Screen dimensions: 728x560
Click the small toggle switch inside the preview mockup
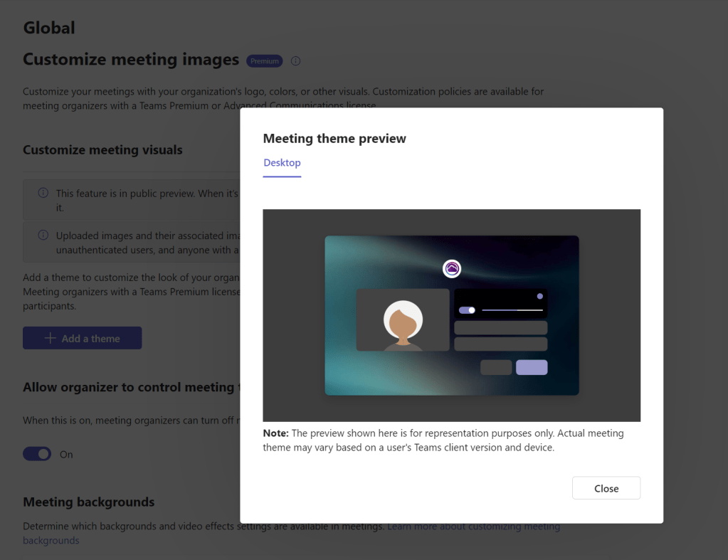(x=467, y=310)
